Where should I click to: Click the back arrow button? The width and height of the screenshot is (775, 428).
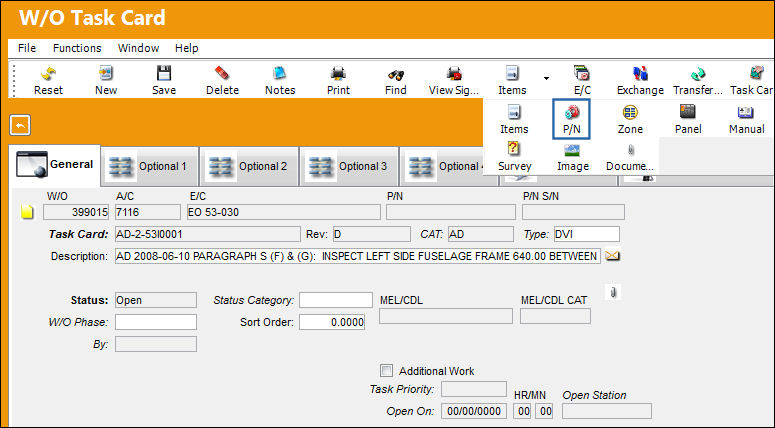coord(20,125)
